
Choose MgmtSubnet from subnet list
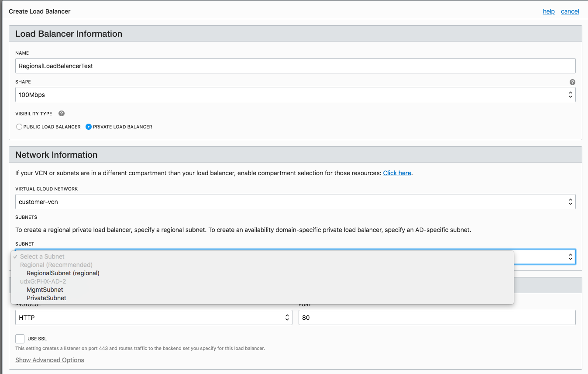[x=45, y=290]
